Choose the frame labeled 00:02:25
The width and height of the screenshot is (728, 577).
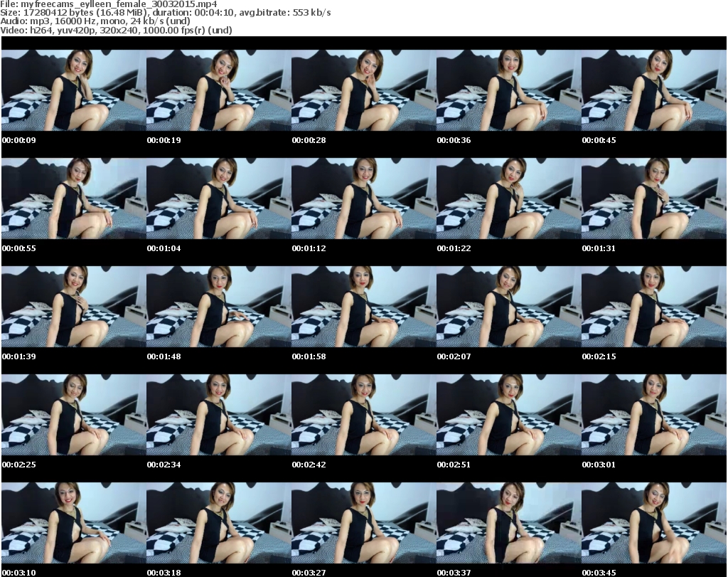point(73,415)
